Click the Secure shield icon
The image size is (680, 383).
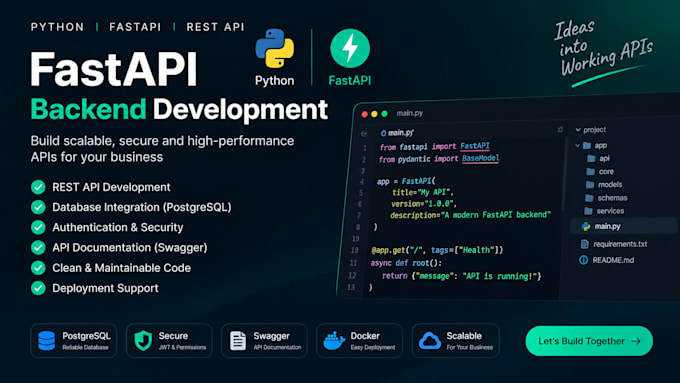(x=143, y=340)
